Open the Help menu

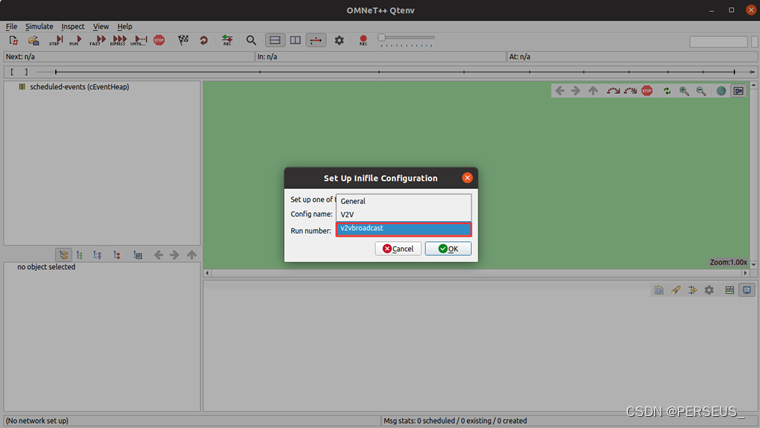click(125, 26)
